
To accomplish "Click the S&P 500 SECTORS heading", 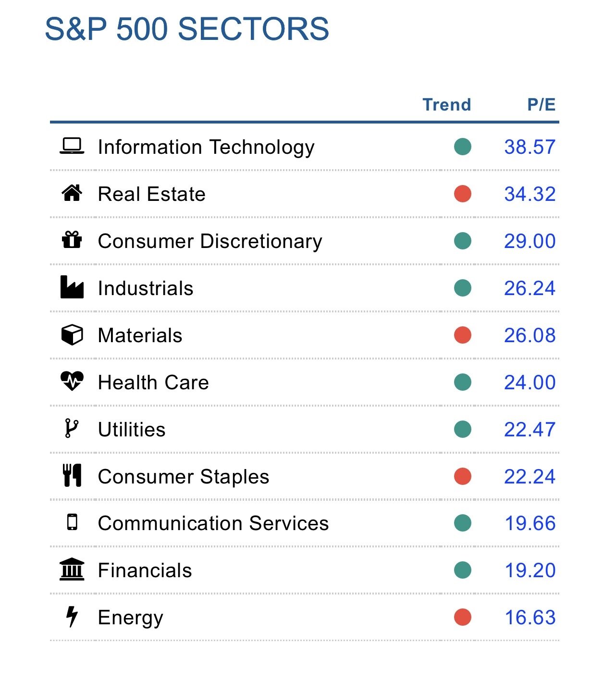I will point(187,29).
